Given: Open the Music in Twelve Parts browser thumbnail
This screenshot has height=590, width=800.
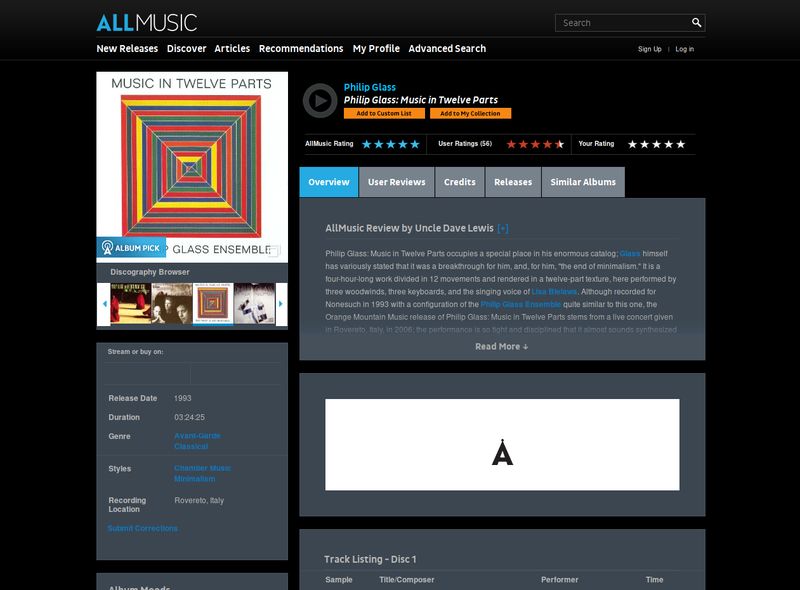Looking at the screenshot, I should pyautogui.click(x=213, y=304).
